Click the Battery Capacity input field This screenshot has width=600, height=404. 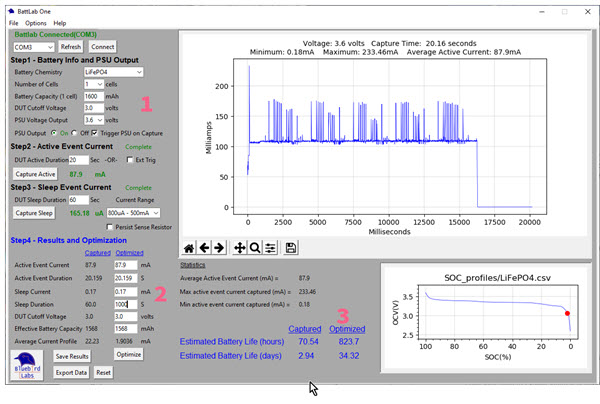tap(94, 96)
